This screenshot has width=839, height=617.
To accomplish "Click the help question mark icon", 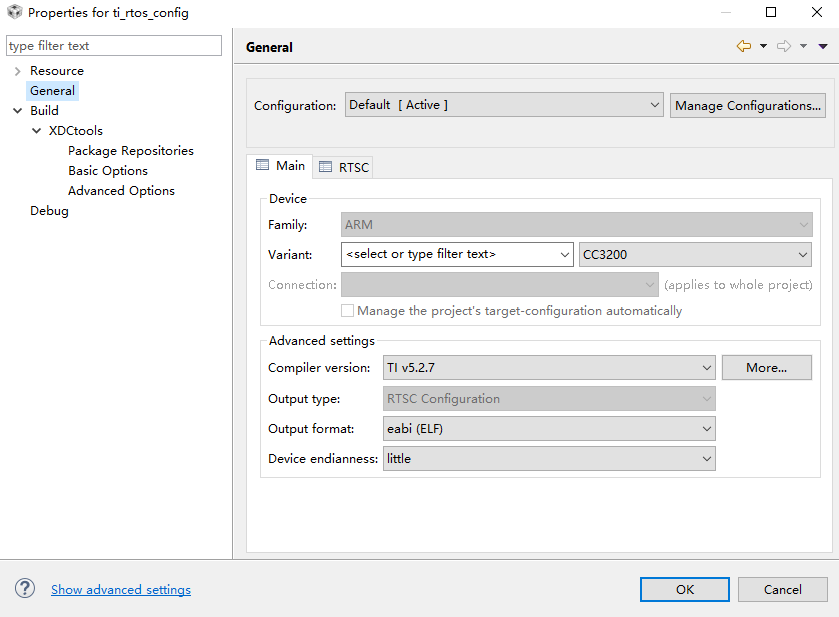I will tap(26, 589).
